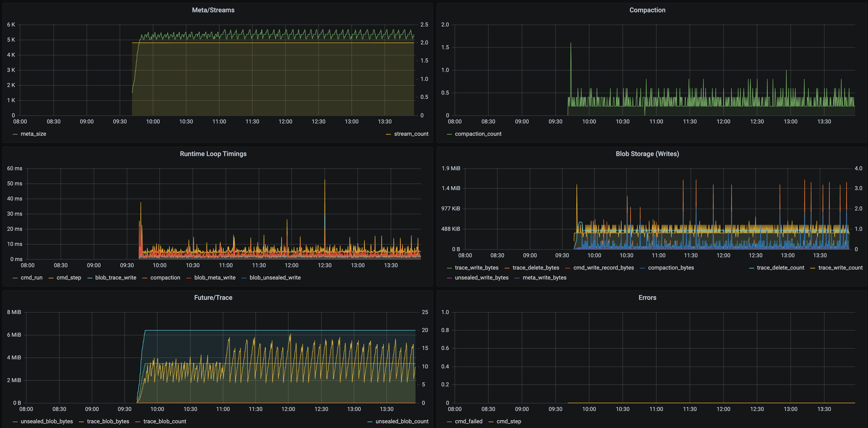This screenshot has width=868, height=428.
Task: Hide the trace_delete_bytes series
Action: coord(535,267)
